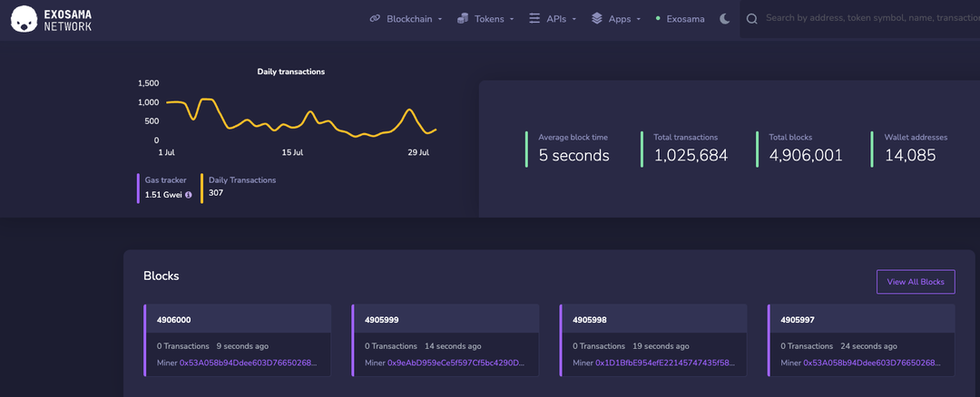Toggle dark mode with the moon icon

[724, 19]
